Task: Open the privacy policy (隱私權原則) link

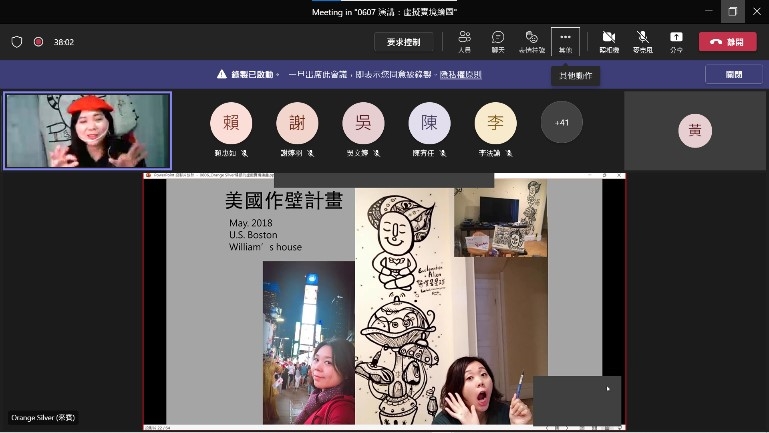Action: click(x=459, y=75)
